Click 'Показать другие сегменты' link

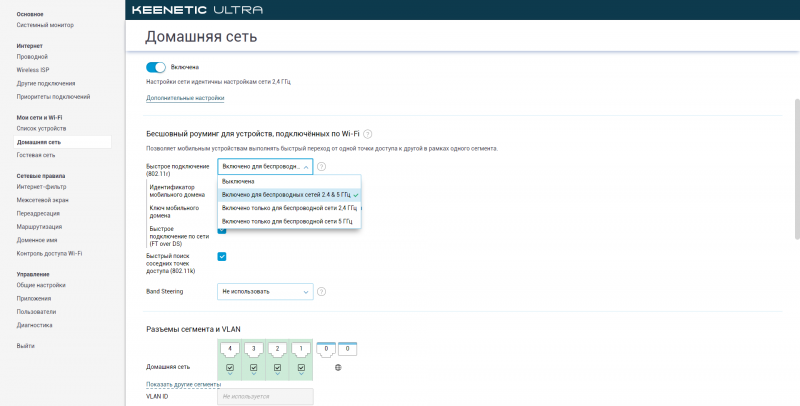(x=184, y=384)
